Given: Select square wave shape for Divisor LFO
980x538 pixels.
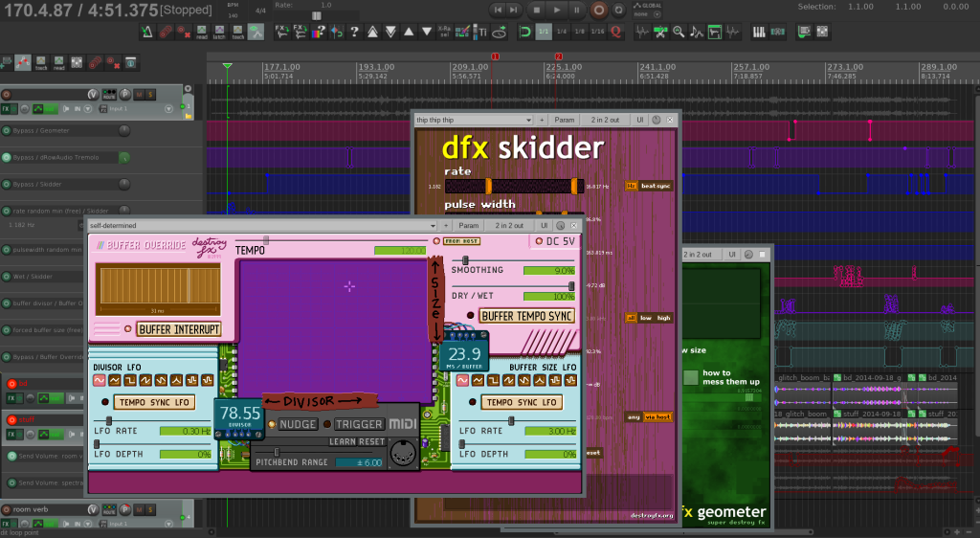Looking at the screenshot, I should tap(130, 381).
